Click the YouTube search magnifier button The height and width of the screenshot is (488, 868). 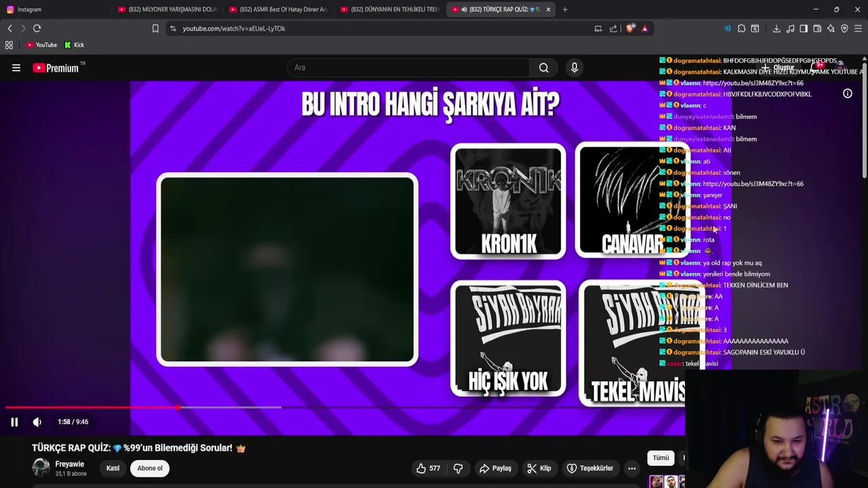point(544,68)
